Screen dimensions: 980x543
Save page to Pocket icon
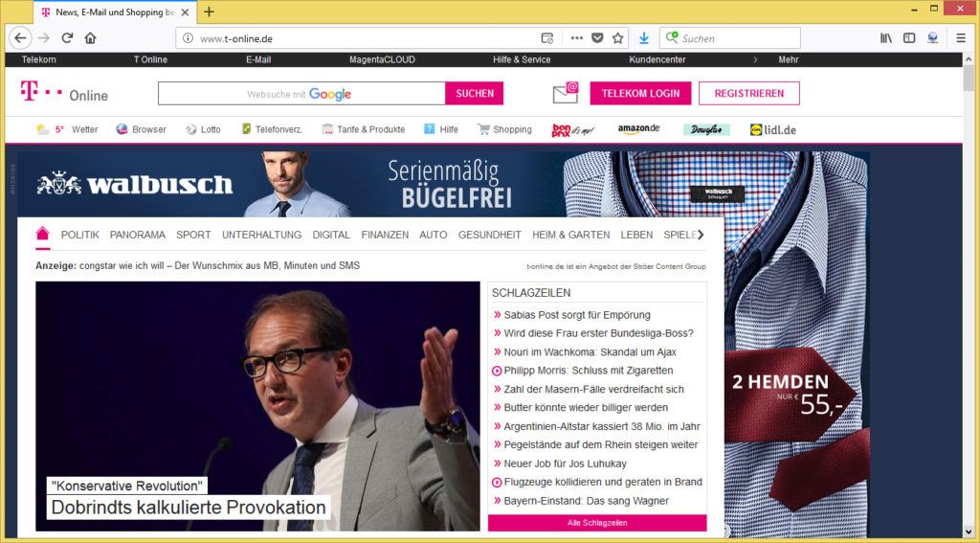(597, 38)
